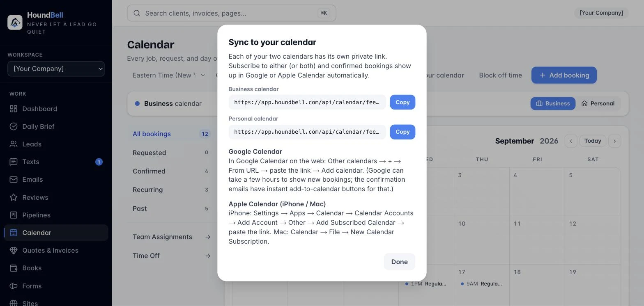644x306 pixels.
Task: Go to next month arrow
Action: click(x=614, y=141)
